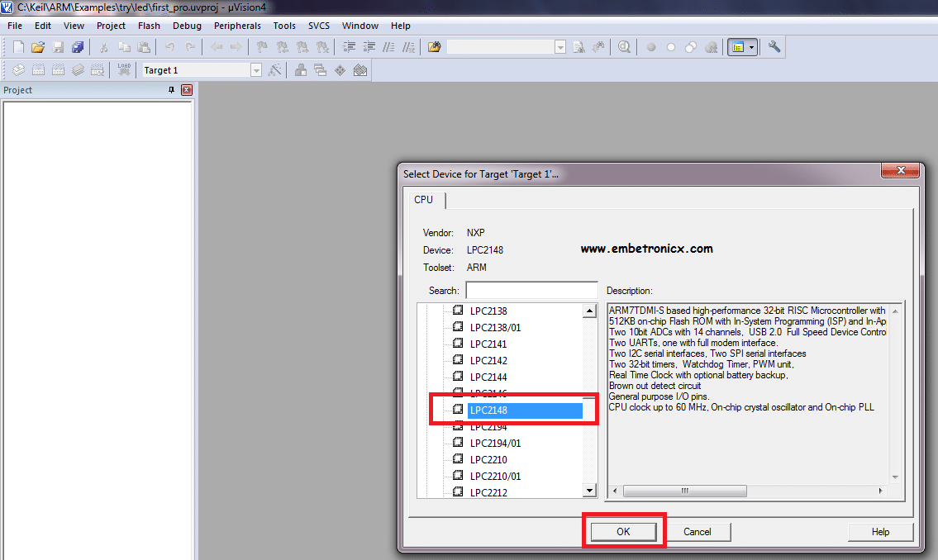Click the Configuration wrench icon

(774, 47)
